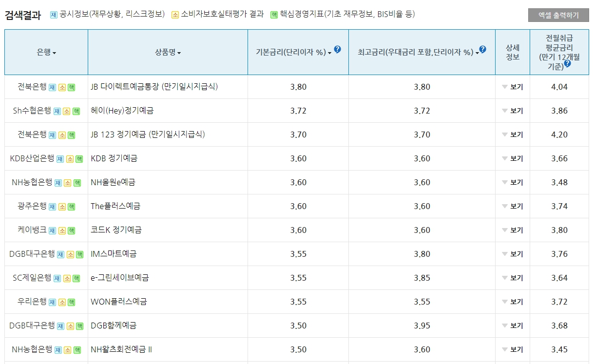Expand 보기 details for IM스마트예금
This screenshot has width=594, height=364.
tap(513, 254)
